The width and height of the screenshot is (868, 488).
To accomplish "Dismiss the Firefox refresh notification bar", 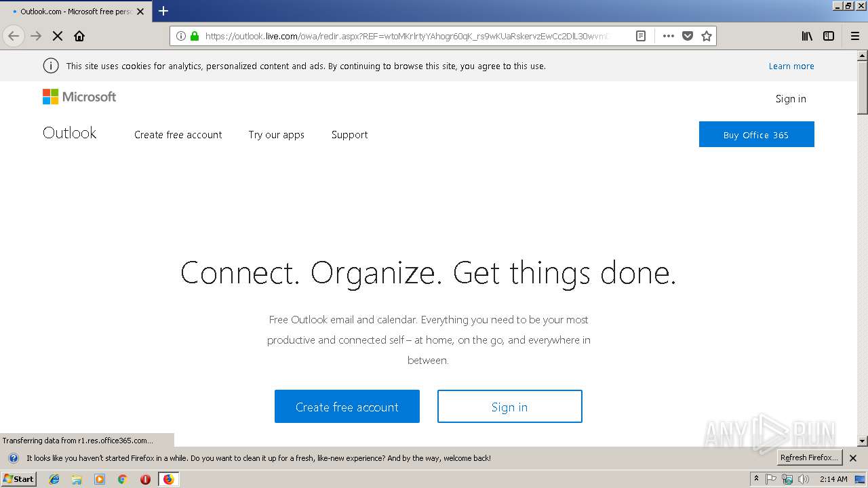I will point(853,458).
